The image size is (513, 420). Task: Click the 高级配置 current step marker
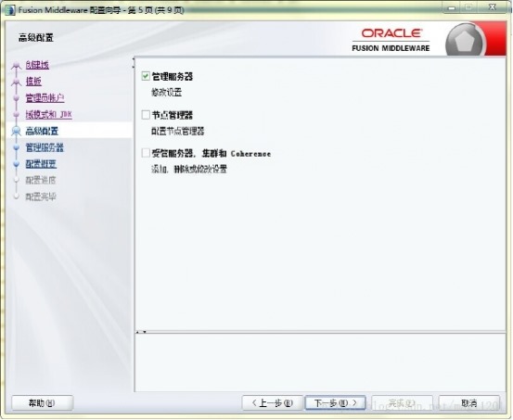16,131
